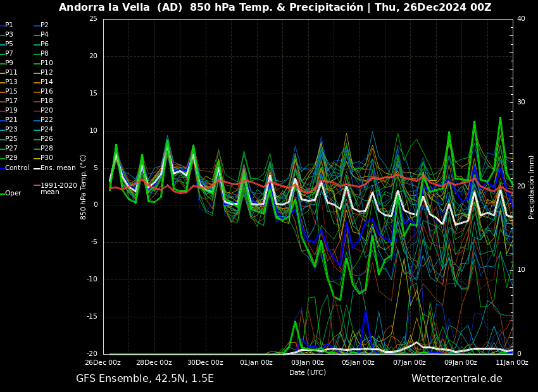Viewport: 538px width, 392px height.
Task: Click the P10 legend text
Action: click(47, 63)
